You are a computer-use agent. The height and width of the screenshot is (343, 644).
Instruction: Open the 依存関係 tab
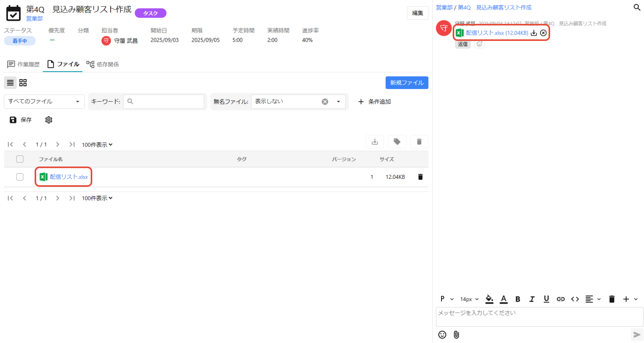(103, 64)
